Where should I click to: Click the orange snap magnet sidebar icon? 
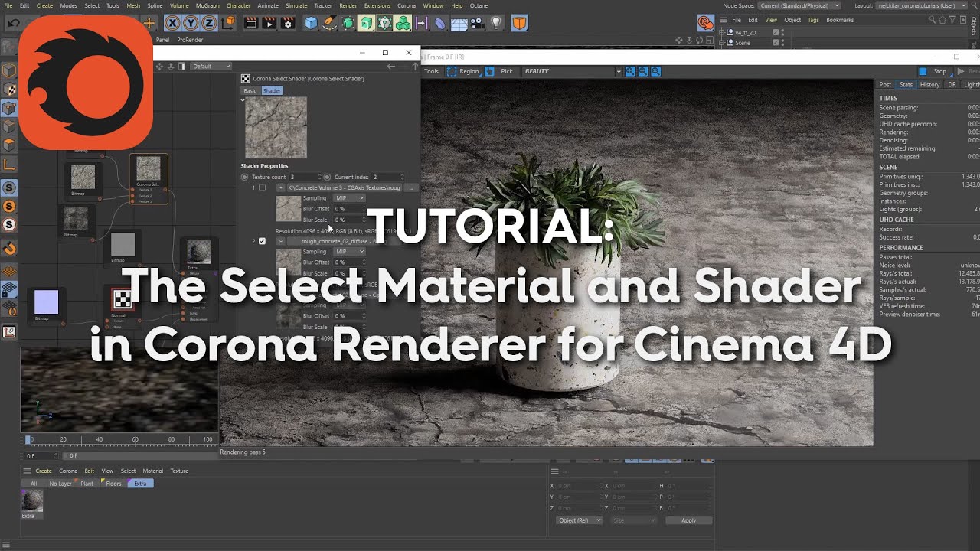click(9, 248)
